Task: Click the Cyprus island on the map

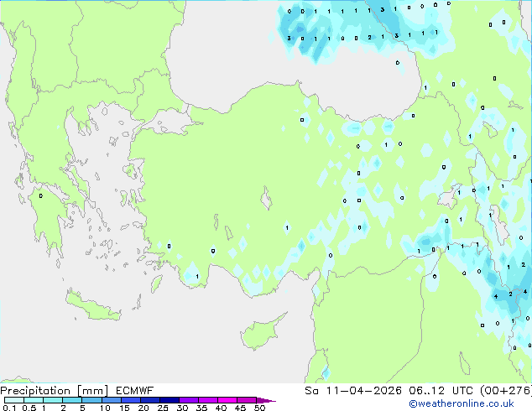Action: (261, 332)
